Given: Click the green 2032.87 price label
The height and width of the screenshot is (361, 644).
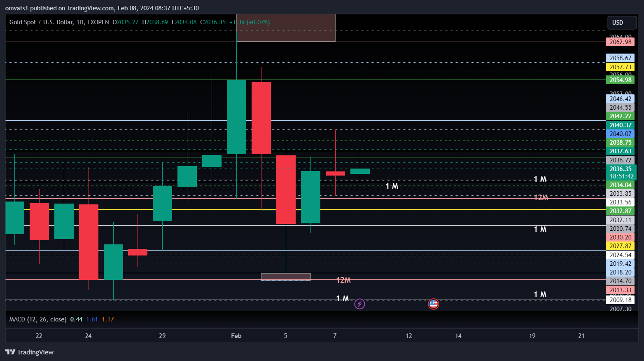Looking at the screenshot, I should pyautogui.click(x=620, y=211).
